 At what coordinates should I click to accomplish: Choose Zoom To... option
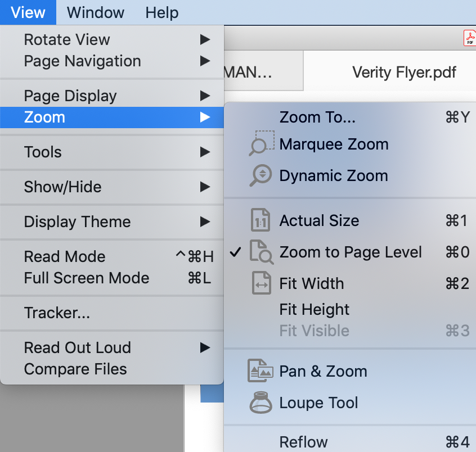317,117
